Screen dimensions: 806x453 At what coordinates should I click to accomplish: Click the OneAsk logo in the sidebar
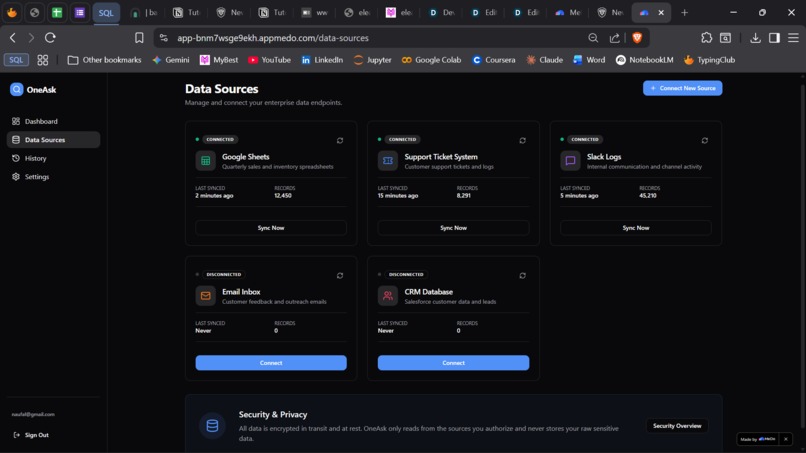(16, 89)
